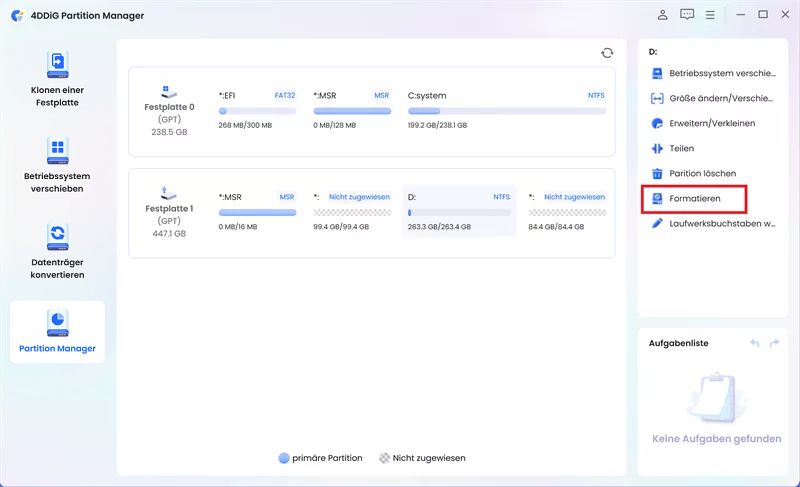Select the Betriebssystem verschieben sidebar icon
800x487 pixels.
click(x=58, y=150)
